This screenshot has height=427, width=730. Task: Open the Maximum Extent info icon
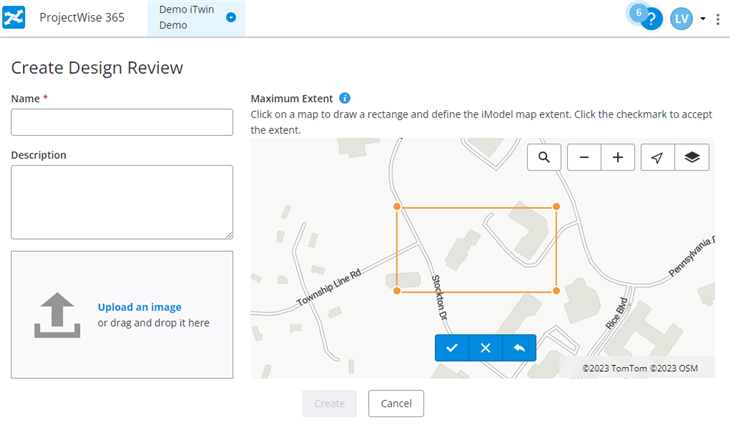[x=344, y=98]
